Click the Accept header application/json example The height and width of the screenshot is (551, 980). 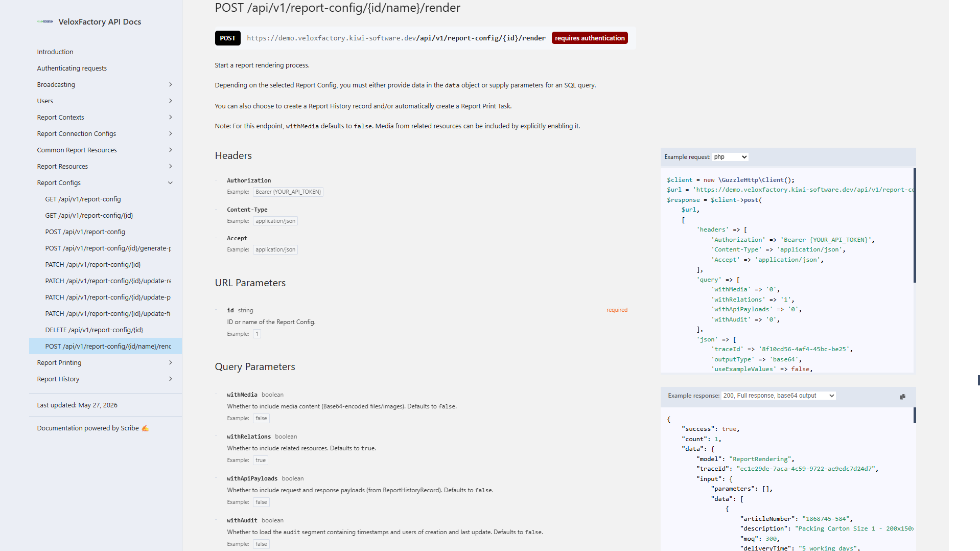click(275, 249)
